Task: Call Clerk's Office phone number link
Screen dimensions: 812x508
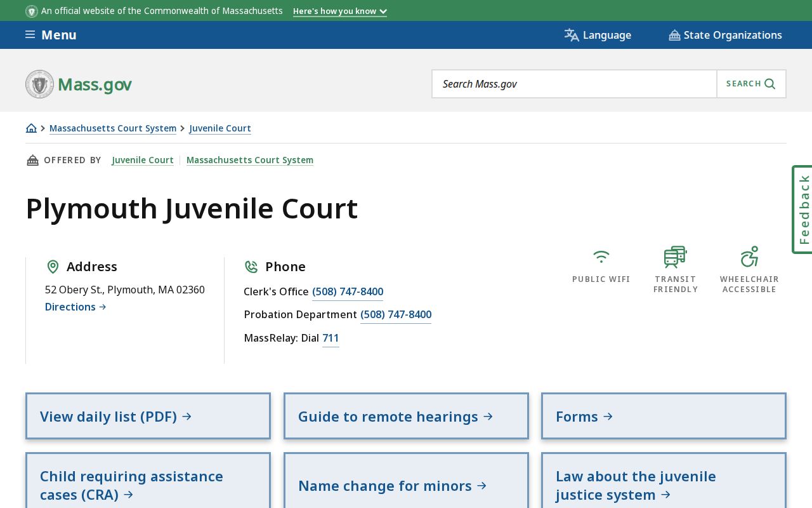Action: point(348,291)
